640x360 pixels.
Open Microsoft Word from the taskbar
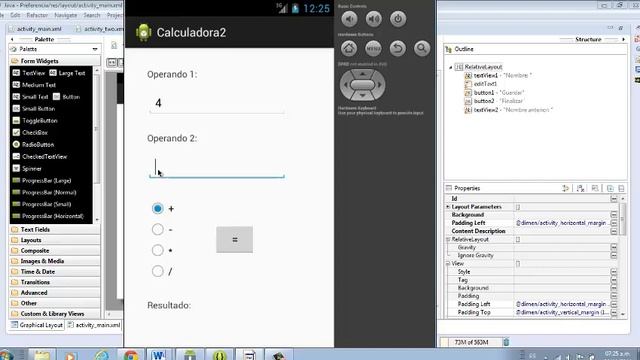tap(158, 355)
